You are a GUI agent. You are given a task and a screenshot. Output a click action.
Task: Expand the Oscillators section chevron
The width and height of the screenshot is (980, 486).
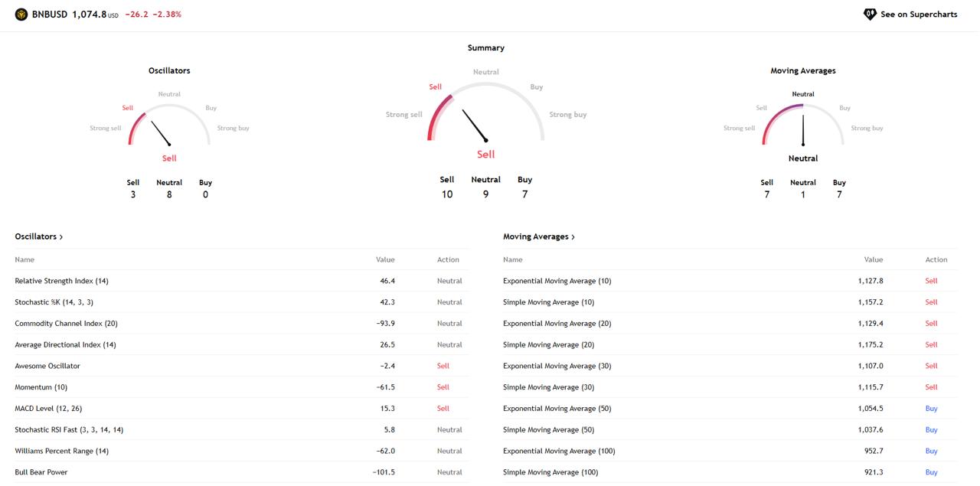click(61, 237)
